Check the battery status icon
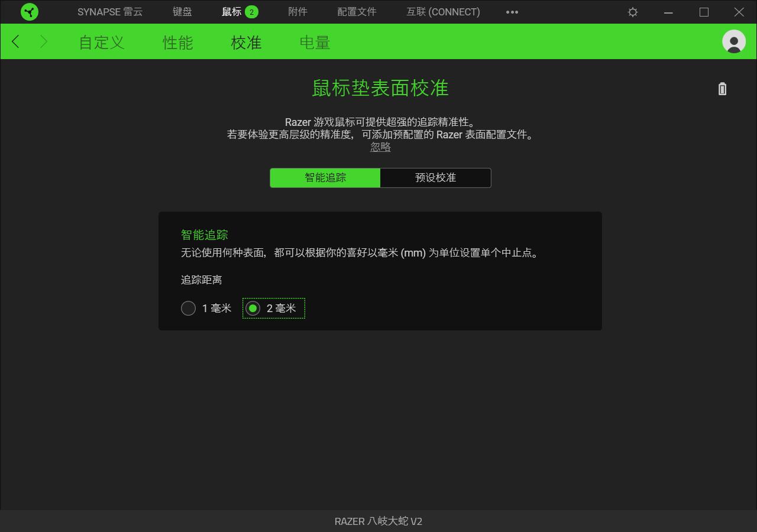The image size is (757, 532). tap(722, 89)
